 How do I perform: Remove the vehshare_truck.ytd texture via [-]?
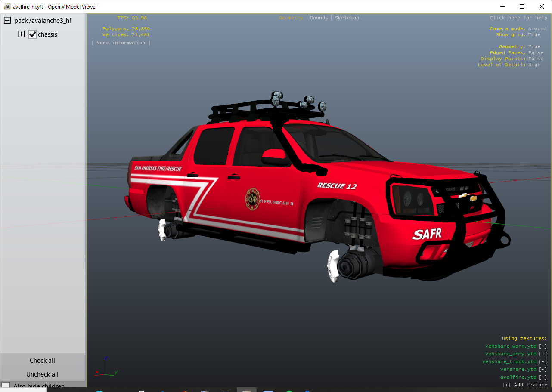(x=543, y=361)
